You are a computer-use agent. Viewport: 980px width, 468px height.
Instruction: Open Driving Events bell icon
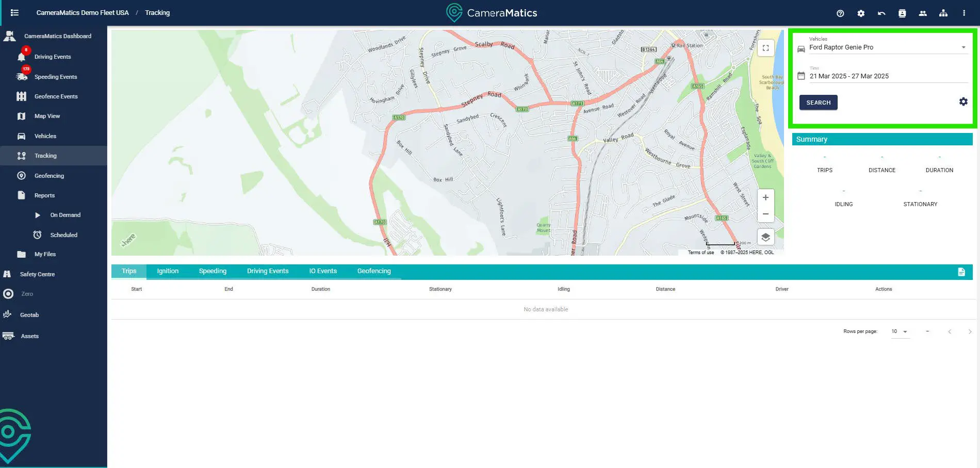[21, 57]
